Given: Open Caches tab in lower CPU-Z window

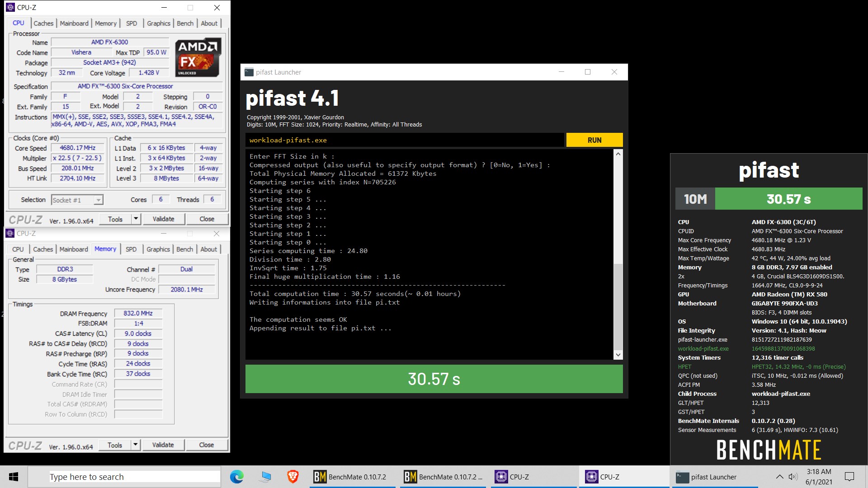Looking at the screenshot, I should (x=43, y=249).
